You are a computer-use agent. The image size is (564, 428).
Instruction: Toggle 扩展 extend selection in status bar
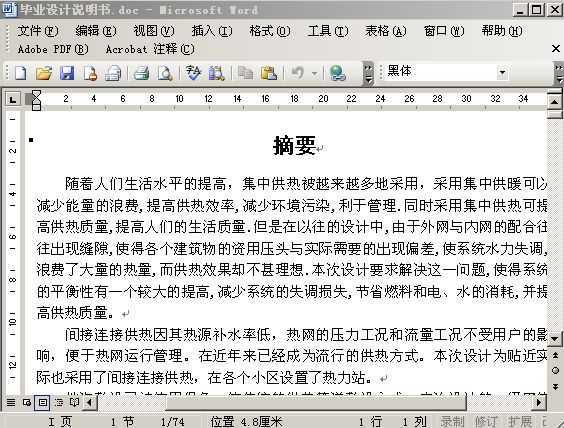coord(520,421)
